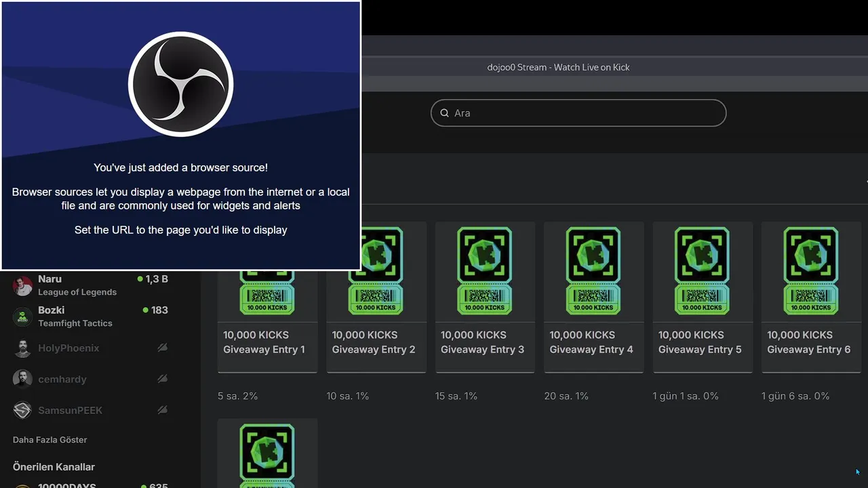The image size is (868, 488).
Task: Click the 15 sa. 1% timer text
Action: [456, 396]
